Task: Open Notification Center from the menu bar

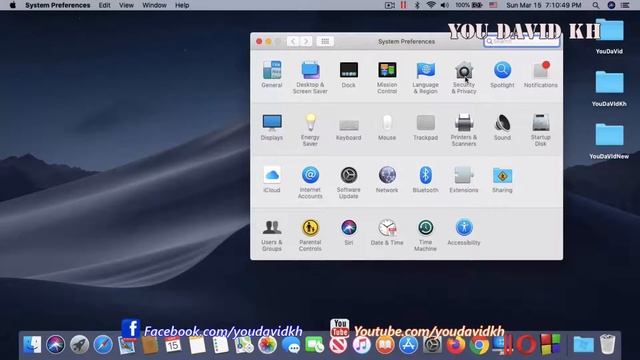Action: click(x=625, y=5)
